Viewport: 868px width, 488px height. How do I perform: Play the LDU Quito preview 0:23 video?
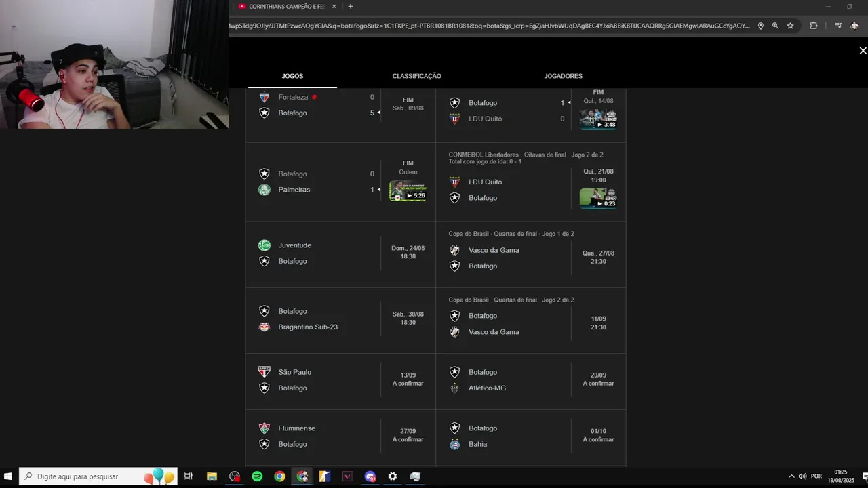coord(598,198)
